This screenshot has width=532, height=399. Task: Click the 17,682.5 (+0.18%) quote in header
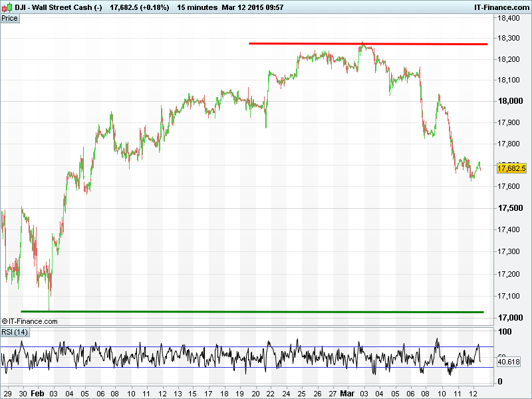pyautogui.click(x=138, y=7)
